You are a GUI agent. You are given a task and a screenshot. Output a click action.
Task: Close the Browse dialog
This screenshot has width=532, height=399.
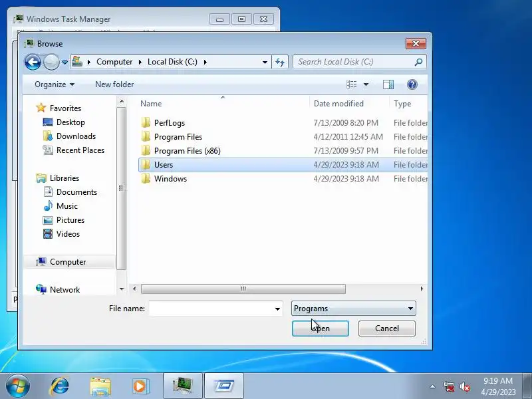(416, 43)
